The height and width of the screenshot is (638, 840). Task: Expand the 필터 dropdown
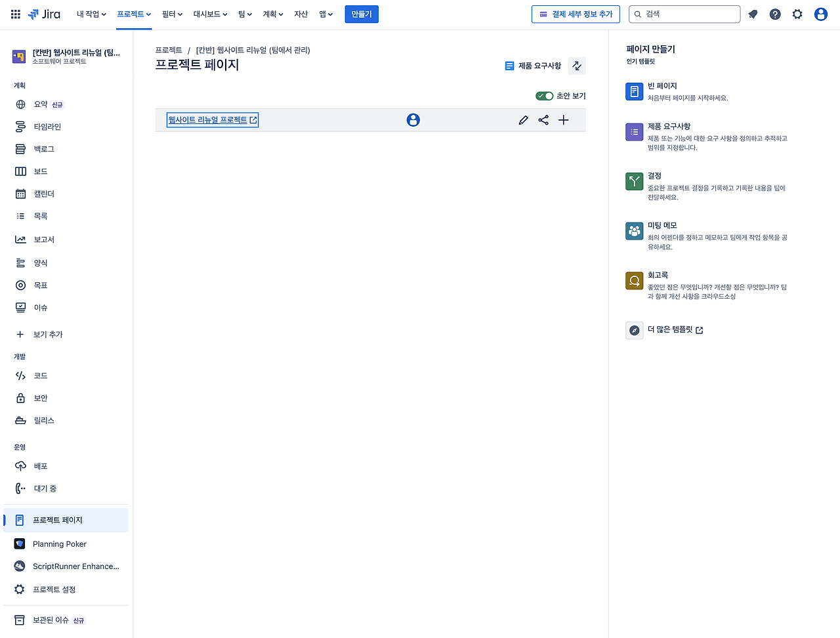coord(172,14)
